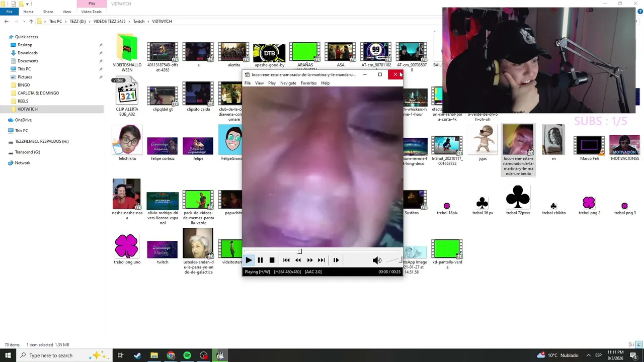Select the trebol 72pxxx club image

coord(518,200)
